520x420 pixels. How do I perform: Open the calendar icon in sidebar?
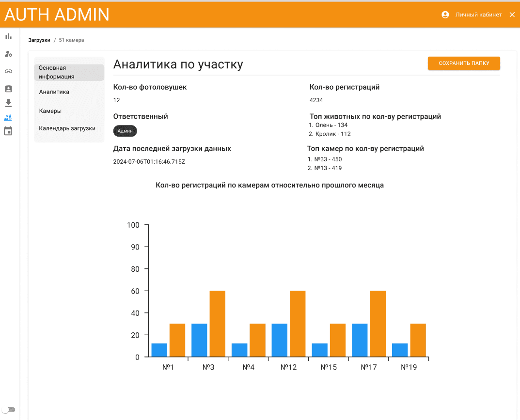tap(8, 131)
